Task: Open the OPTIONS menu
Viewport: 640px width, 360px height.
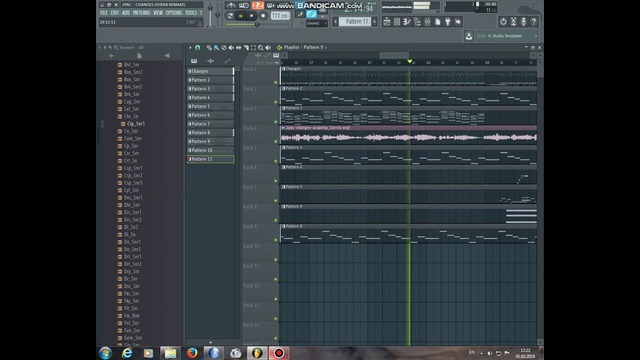Action: (174, 13)
